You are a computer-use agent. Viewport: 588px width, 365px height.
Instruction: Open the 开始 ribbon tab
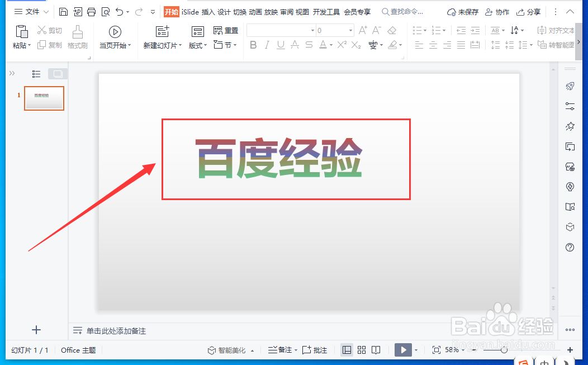(x=172, y=12)
